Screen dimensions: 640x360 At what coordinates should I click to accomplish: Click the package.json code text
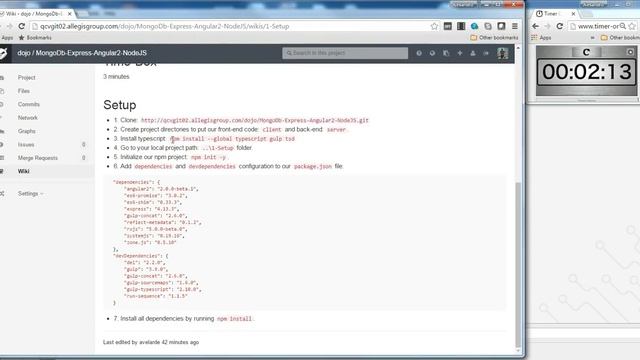[x=313, y=167]
